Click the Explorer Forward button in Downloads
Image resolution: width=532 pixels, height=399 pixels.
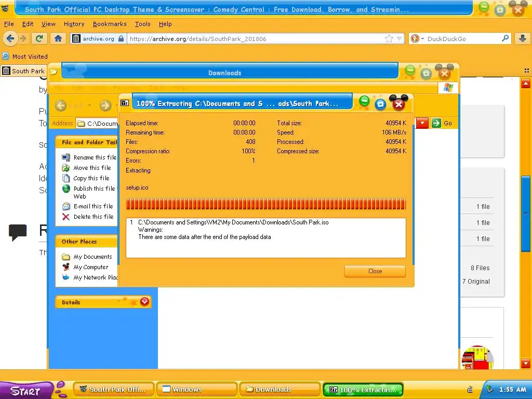[x=105, y=105]
